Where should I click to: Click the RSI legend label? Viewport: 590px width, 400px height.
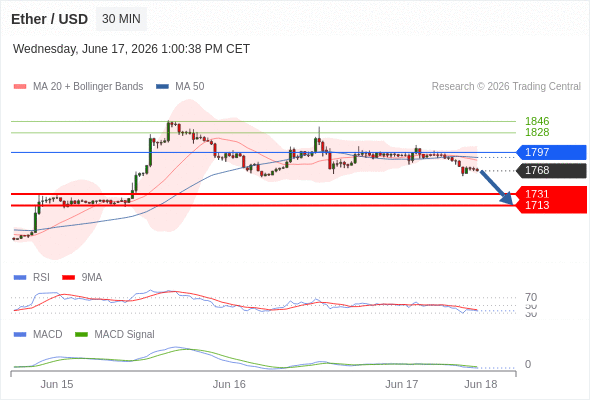tap(41, 278)
